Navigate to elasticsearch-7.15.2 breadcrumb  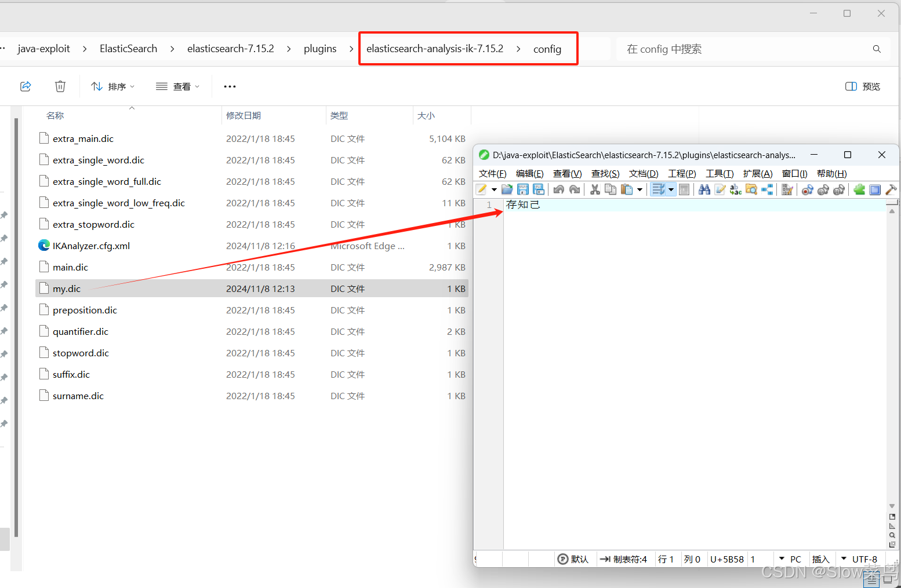pyautogui.click(x=231, y=49)
